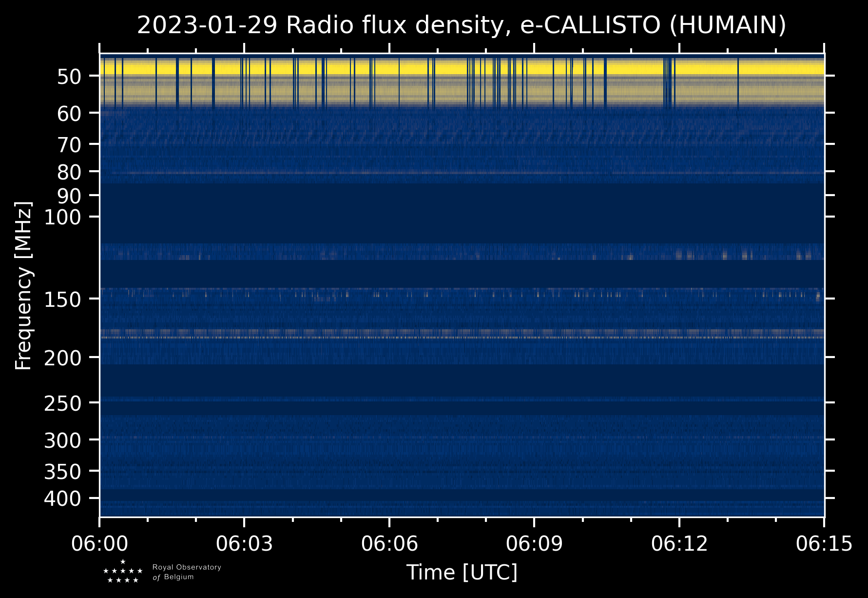
Task: Select the 06:09 time axis label
Action: coord(534,543)
